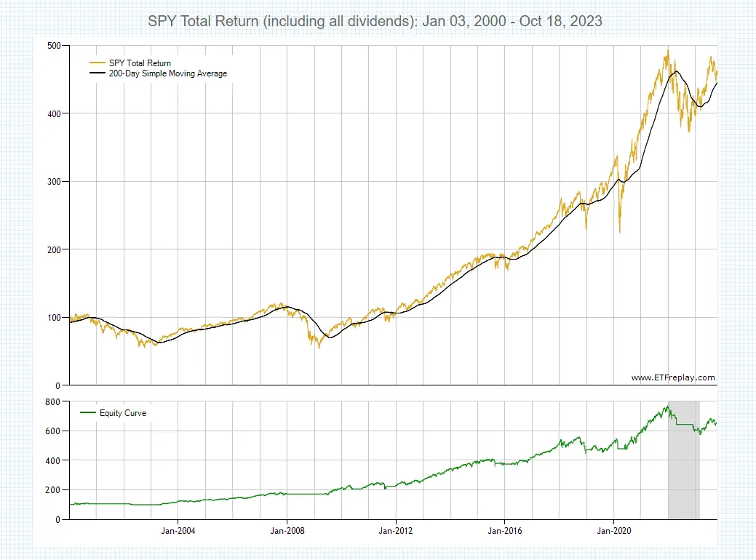Image resolution: width=756 pixels, height=560 pixels.
Task: Click the '600' y-axis label on equity chart
Action: (x=53, y=431)
